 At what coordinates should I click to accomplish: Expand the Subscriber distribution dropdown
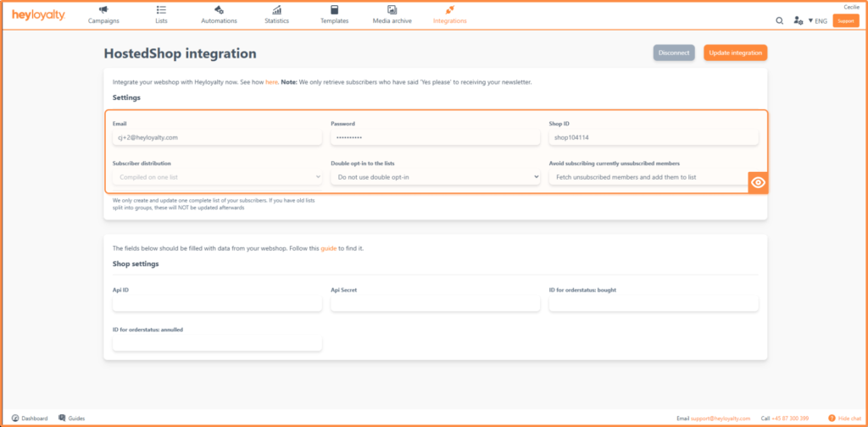[x=217, y=177]
